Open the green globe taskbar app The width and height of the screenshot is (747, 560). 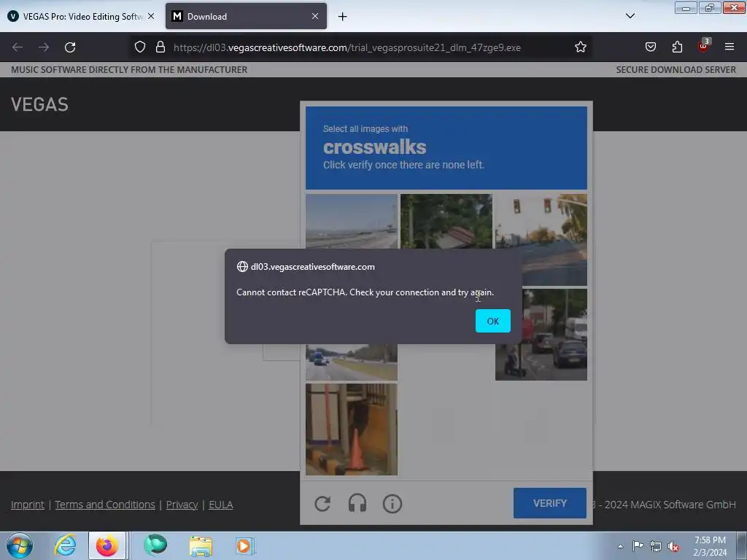[x=155, y=545]
